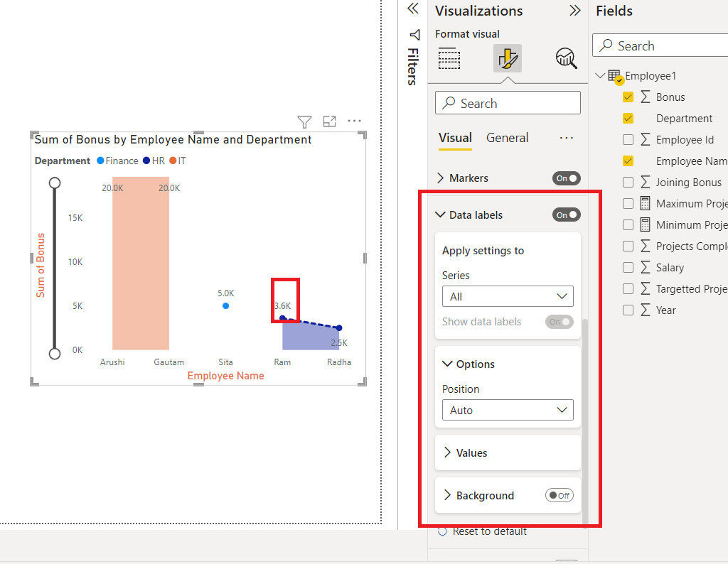Click the upper handle of the Y-axis slider

click(55, 183)
